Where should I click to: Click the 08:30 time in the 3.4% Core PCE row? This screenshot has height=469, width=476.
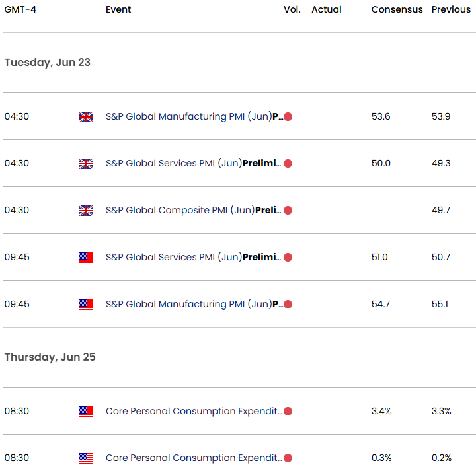pos(17,411)
